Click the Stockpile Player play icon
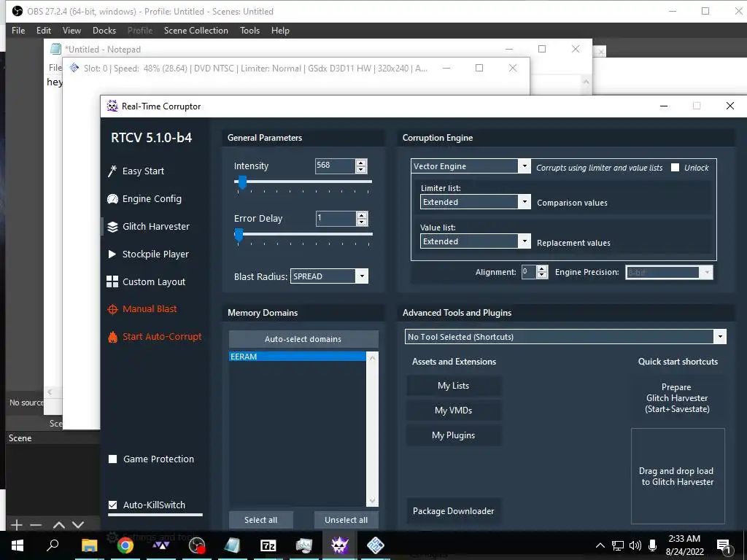 (112, 254)
